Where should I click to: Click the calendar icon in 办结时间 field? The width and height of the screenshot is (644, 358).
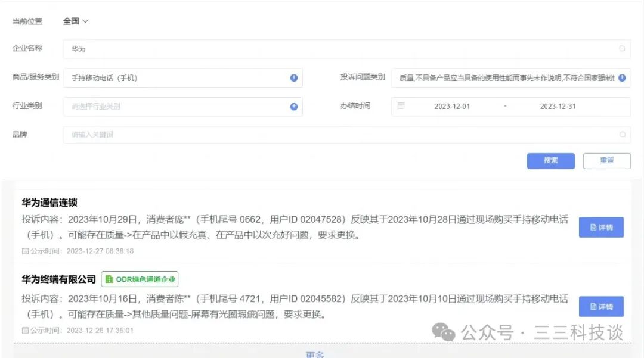[x=401, y=106]
